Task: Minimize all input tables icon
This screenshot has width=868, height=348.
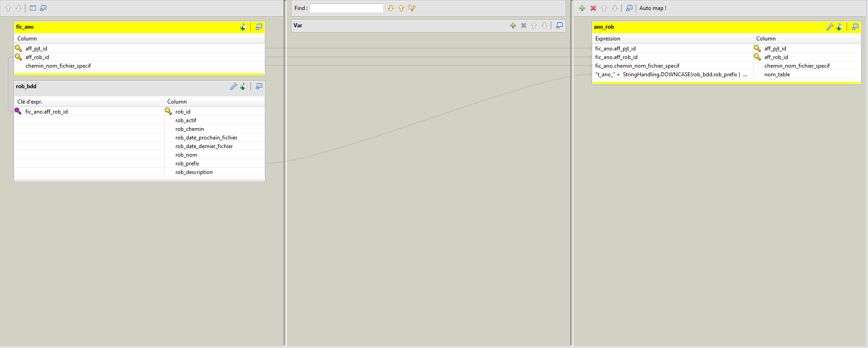Action: (x=43, y=8)
